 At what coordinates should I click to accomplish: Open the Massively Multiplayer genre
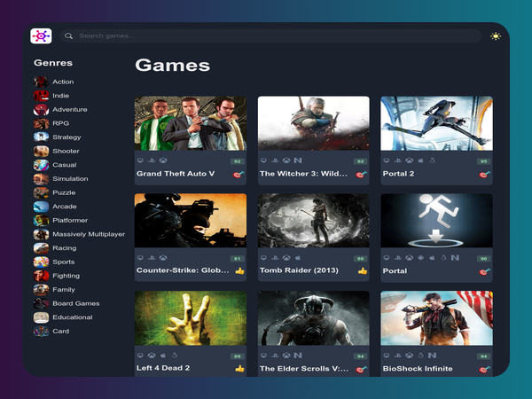pyautogui.click(x=89, y=234)
